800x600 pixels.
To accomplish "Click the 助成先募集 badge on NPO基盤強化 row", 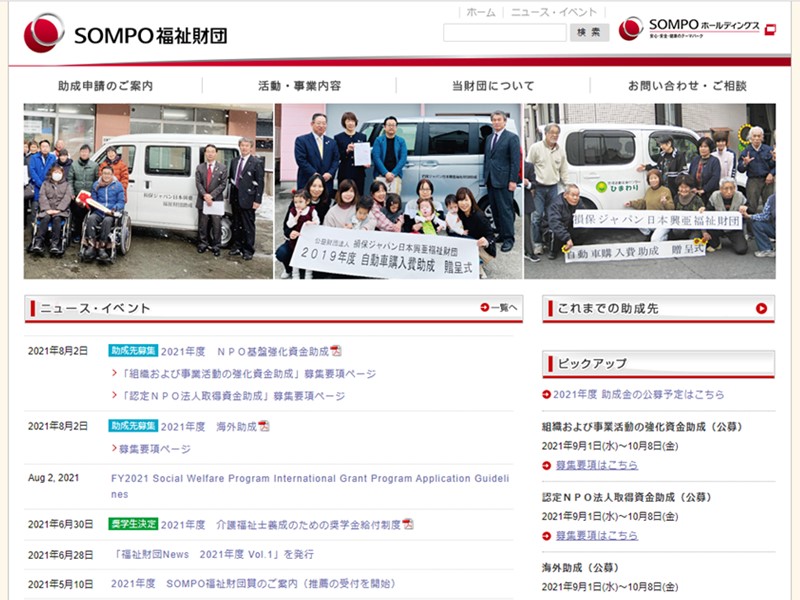I will pos(133,351).
